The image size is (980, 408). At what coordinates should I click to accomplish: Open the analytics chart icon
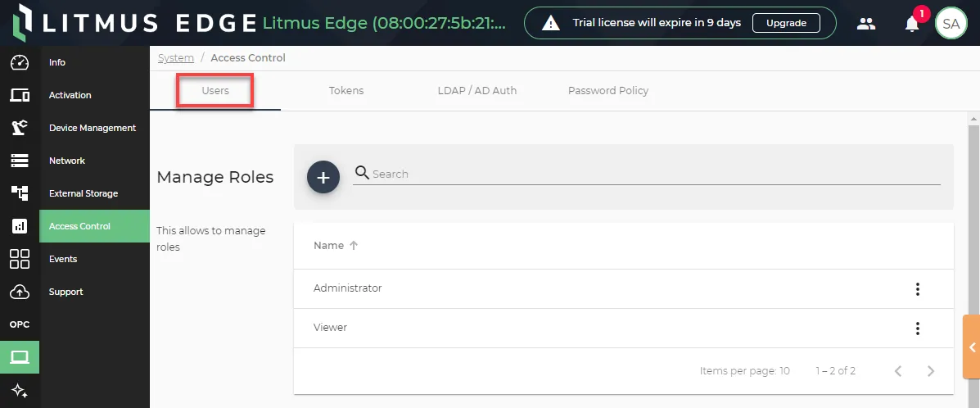pos(20,226)
